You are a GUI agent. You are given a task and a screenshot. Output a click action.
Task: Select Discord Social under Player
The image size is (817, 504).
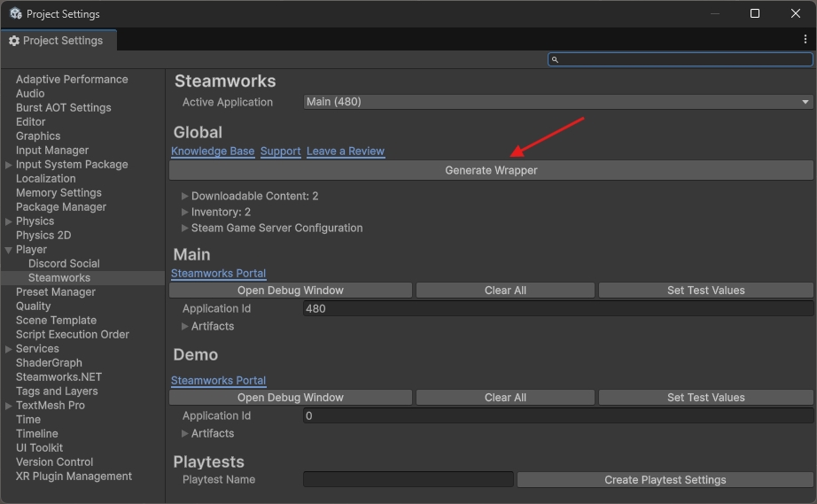click(64, 264)
